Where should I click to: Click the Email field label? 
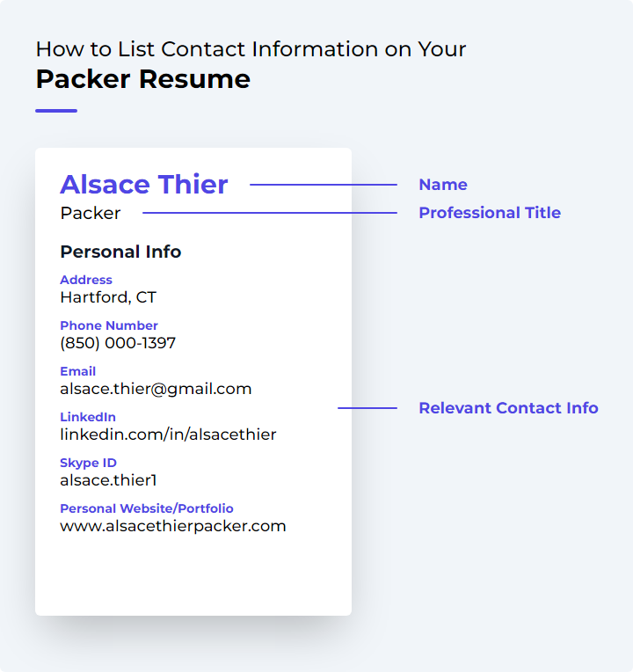[78, 371]
